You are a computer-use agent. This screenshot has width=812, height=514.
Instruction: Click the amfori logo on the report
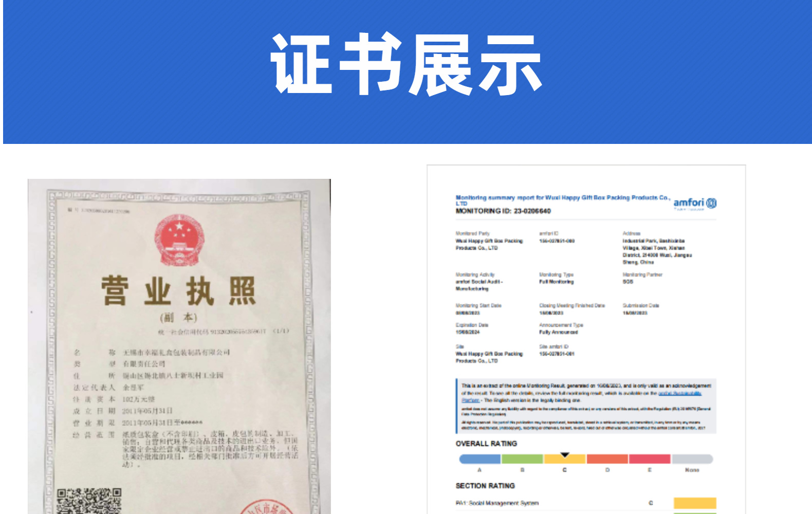pos(695,204)
